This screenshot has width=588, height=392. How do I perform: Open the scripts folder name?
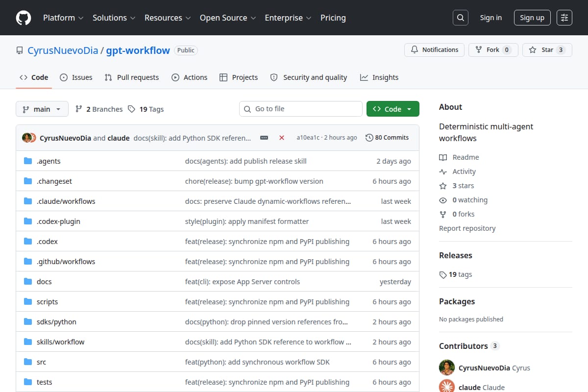(x=48, y=302)
